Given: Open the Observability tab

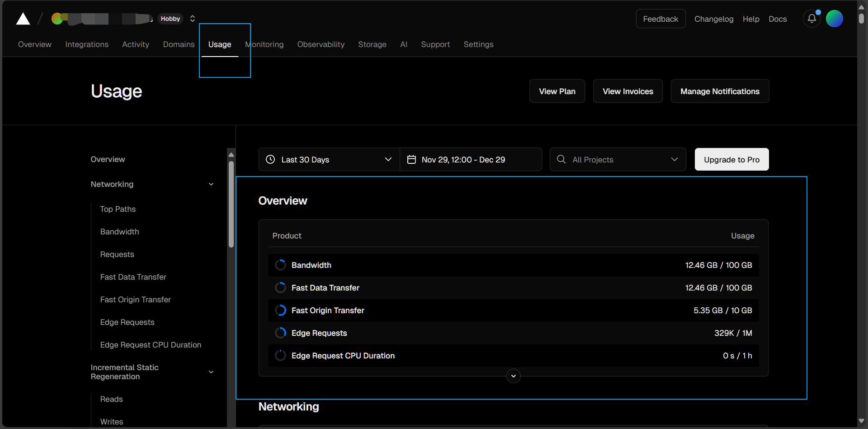Looking at the screenshot, I should click(x=321, y=44).
